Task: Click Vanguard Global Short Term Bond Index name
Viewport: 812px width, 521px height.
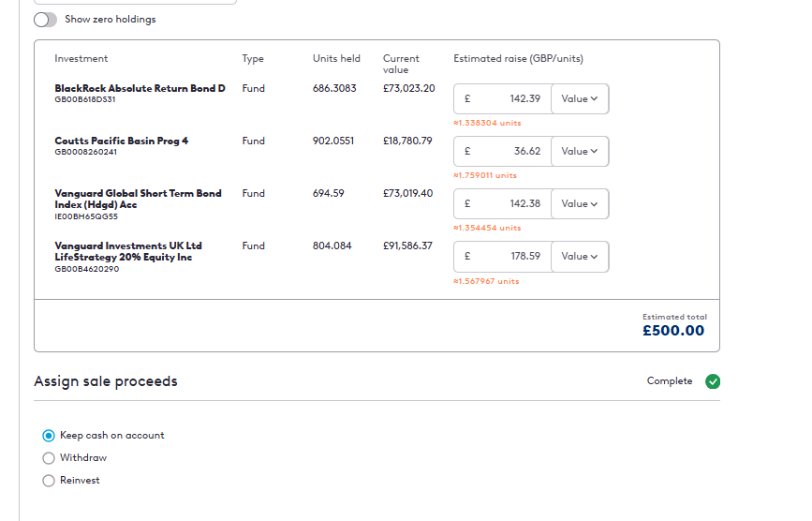Action: (138, 199)
